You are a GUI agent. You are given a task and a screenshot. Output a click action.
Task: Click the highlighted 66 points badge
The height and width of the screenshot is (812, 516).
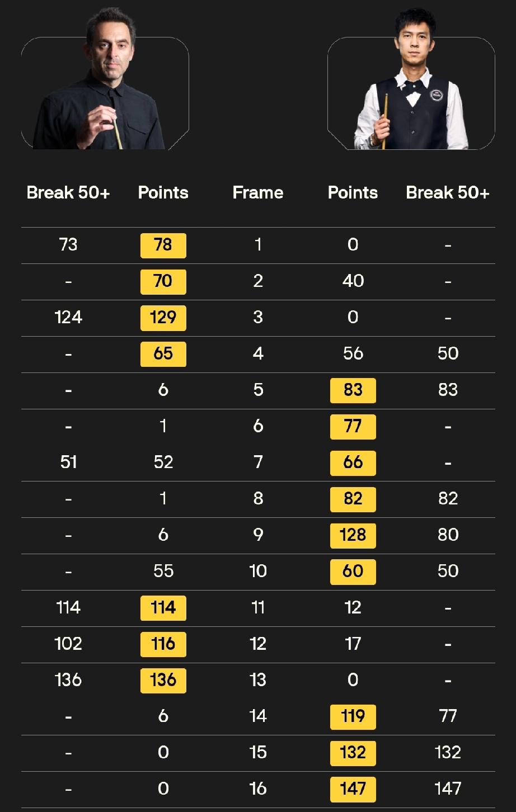(353, 462)
